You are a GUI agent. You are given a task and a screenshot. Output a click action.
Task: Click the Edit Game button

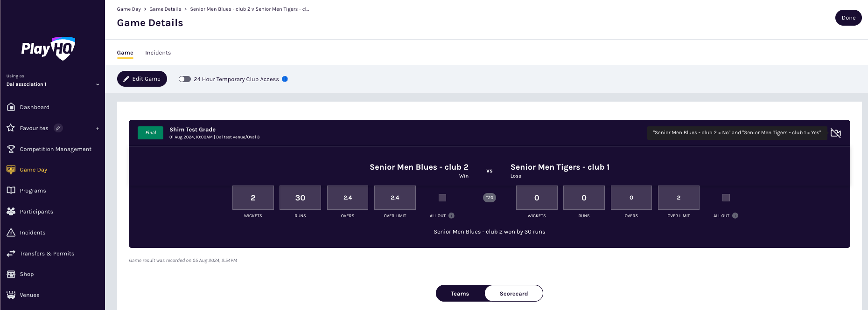click(142, 79)
